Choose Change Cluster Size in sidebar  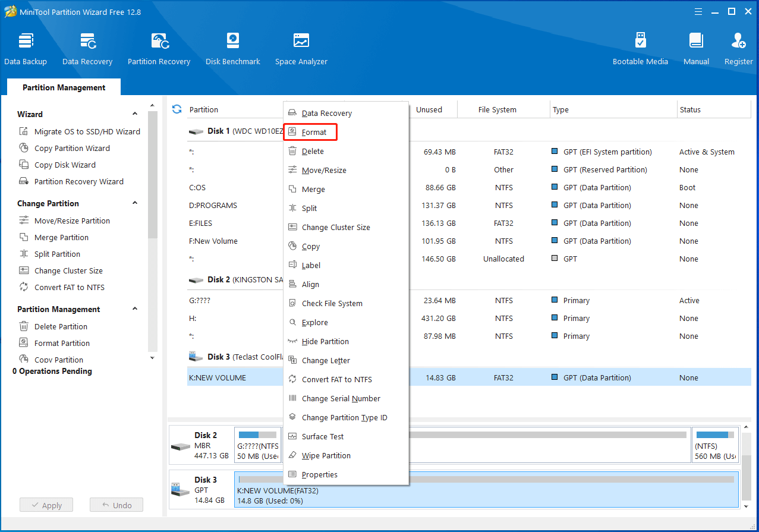[61, 270]
